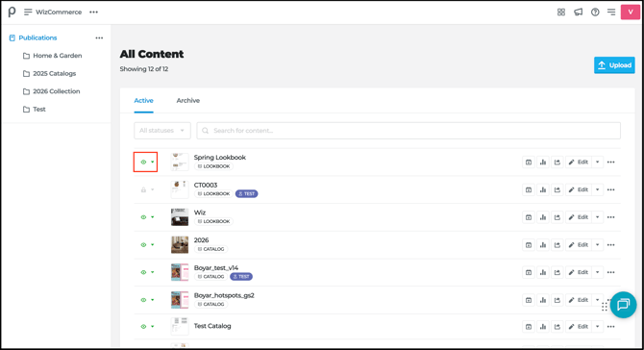Click the Test Catalog title
The image size is (644, 350).
pyautogui.click(x=212, y=326)
